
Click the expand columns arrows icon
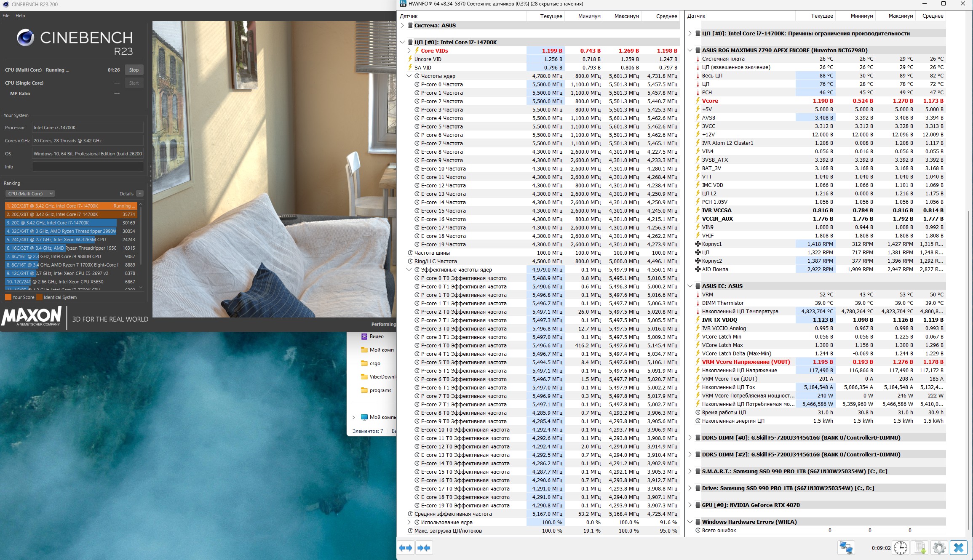tap(406, 548)
